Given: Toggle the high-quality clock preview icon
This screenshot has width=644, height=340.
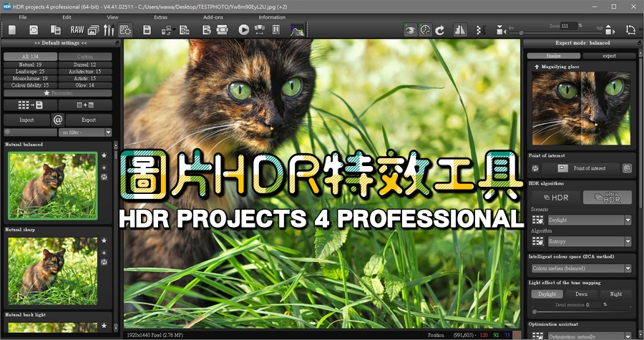Looking at the screenshot, I should [x=425, y=30].
